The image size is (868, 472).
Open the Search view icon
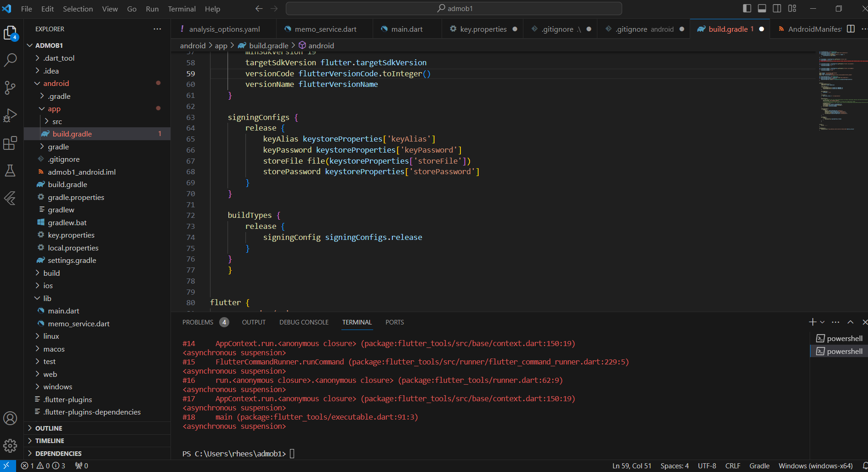[x=10, y=60]
